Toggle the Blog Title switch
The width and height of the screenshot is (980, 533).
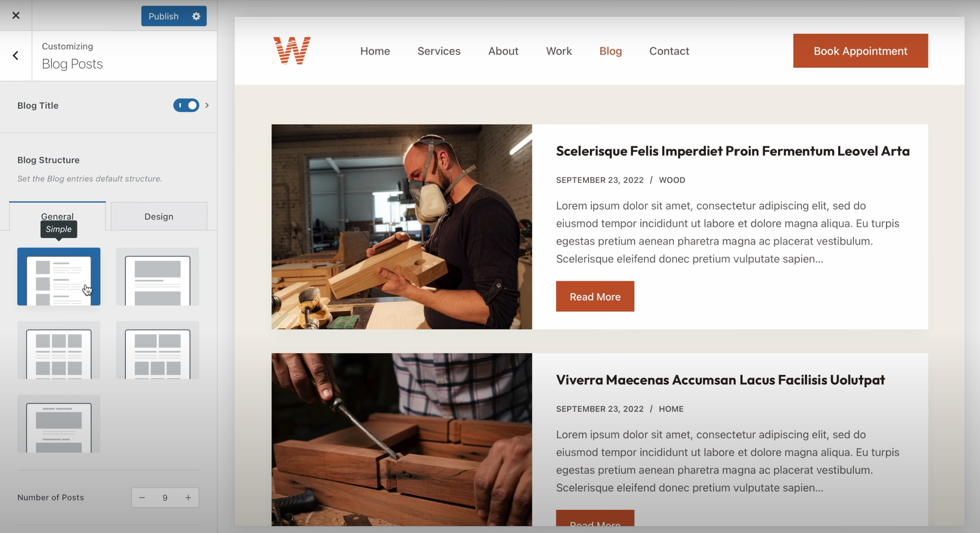186,105
